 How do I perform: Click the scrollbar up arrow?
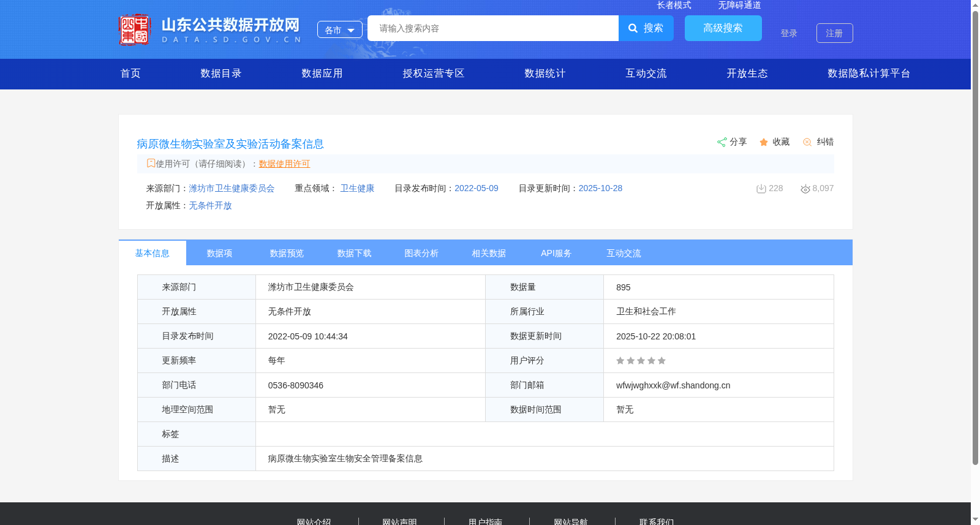tap(975, 5)
